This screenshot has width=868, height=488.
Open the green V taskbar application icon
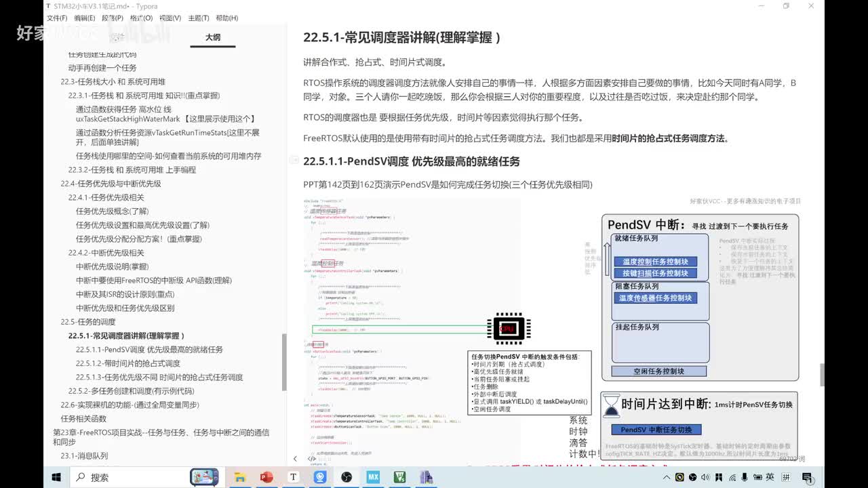point(399,477)
